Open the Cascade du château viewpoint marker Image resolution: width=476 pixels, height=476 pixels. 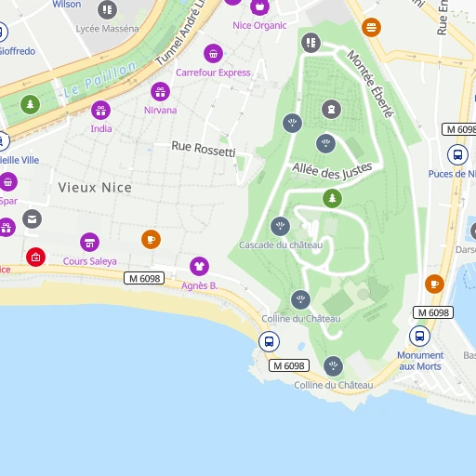[280, 226]
